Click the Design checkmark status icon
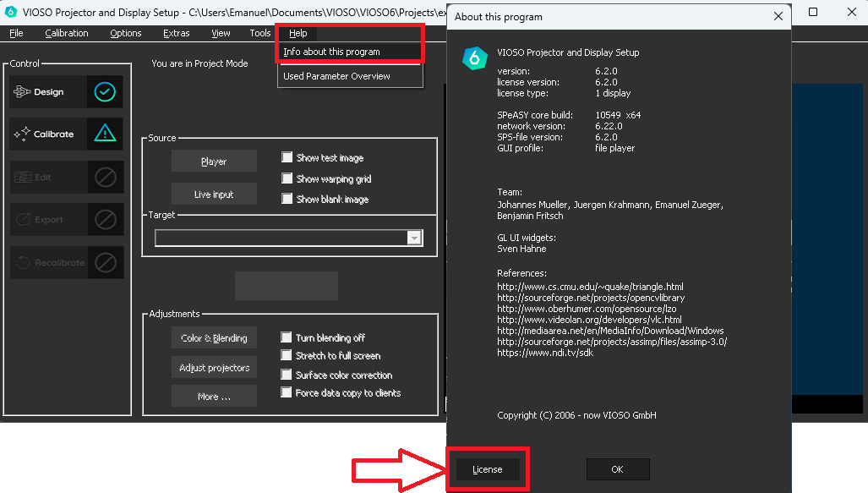 click(105, 92)
